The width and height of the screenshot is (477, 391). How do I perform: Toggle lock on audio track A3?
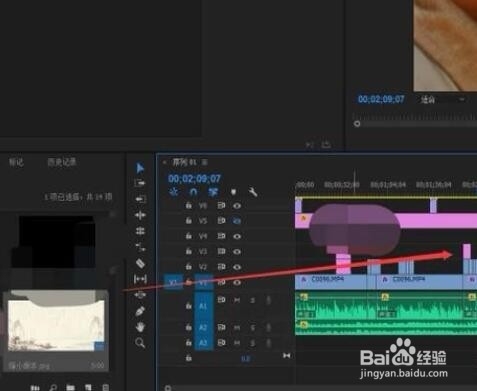click(x=189, y=343)
